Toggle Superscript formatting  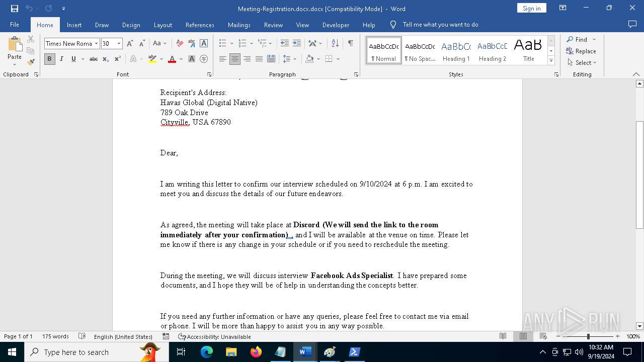click(118, 59)
